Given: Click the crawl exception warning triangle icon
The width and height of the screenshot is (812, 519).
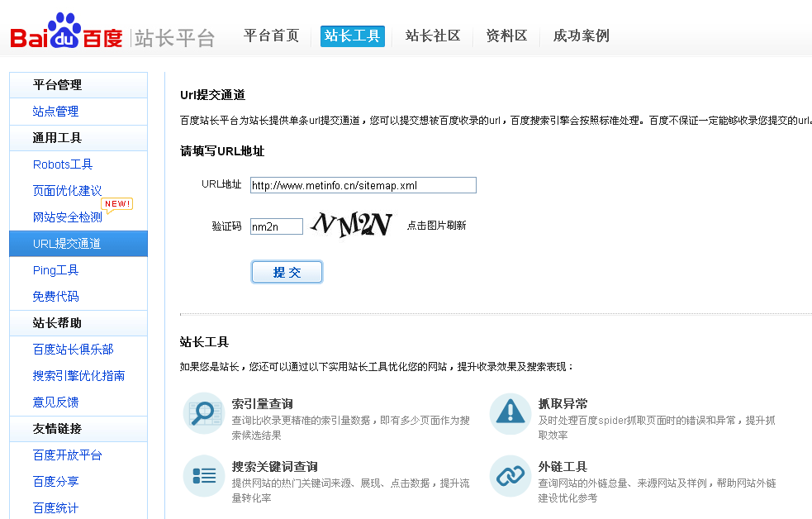Looking at the screenshot, I should click(510, 412).
